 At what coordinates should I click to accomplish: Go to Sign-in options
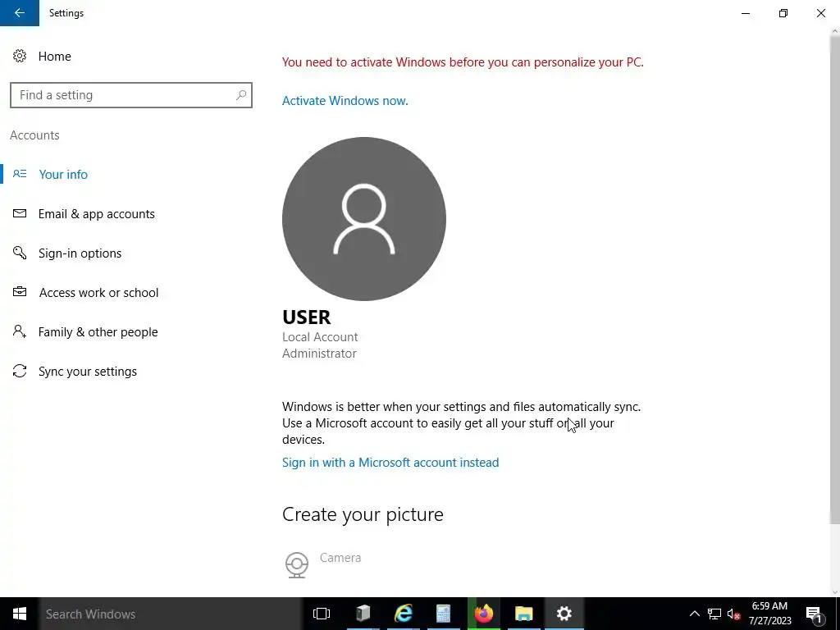pyautogui.click(x=80, y=253)
